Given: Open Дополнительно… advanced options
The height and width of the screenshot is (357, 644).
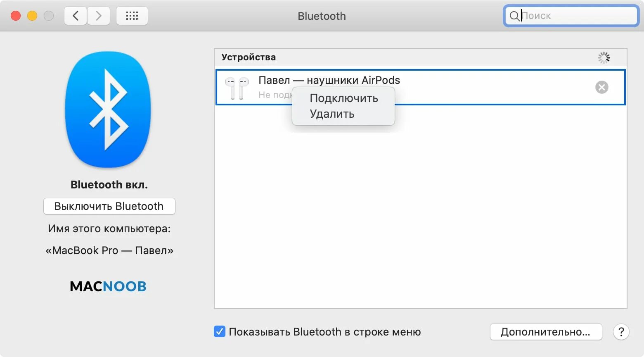Looking at the screenshot, I should pos(546,332).
